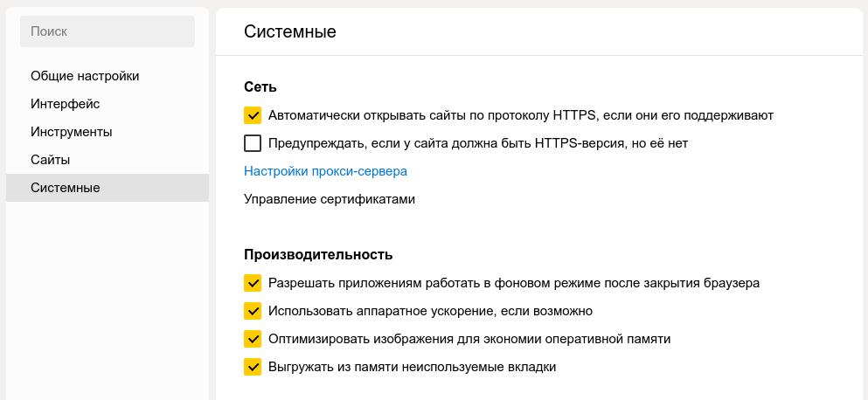Go to the Инструменты settings section

click(72, 132)
